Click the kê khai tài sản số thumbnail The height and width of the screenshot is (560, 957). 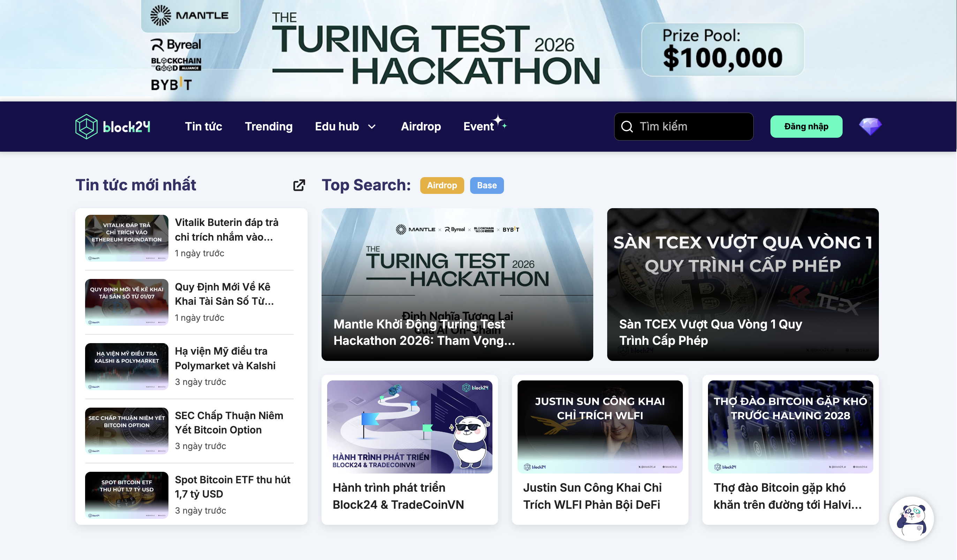click(127, 302)
